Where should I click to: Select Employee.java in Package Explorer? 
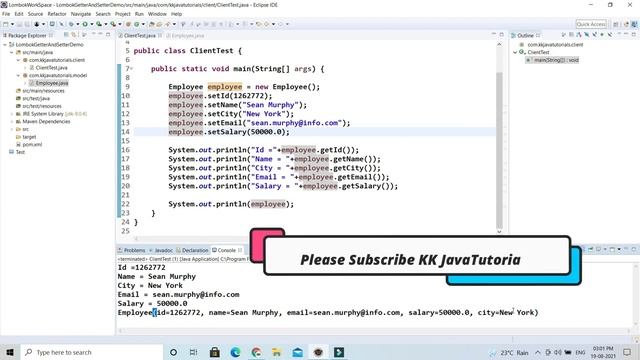[51, 83]
